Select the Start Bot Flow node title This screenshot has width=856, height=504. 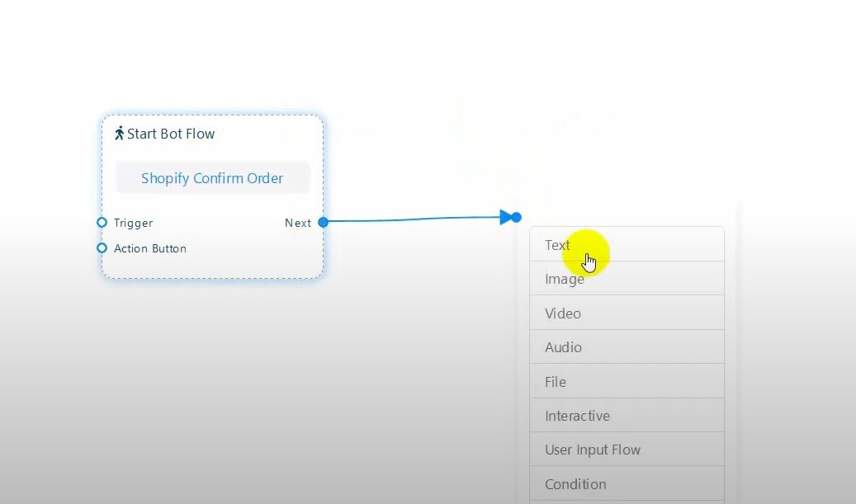pos(171,134)
